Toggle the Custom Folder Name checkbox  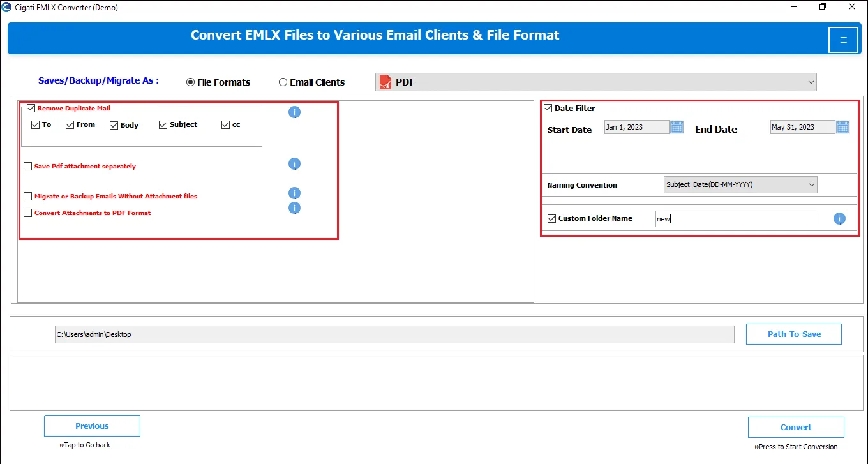(551, 218)
